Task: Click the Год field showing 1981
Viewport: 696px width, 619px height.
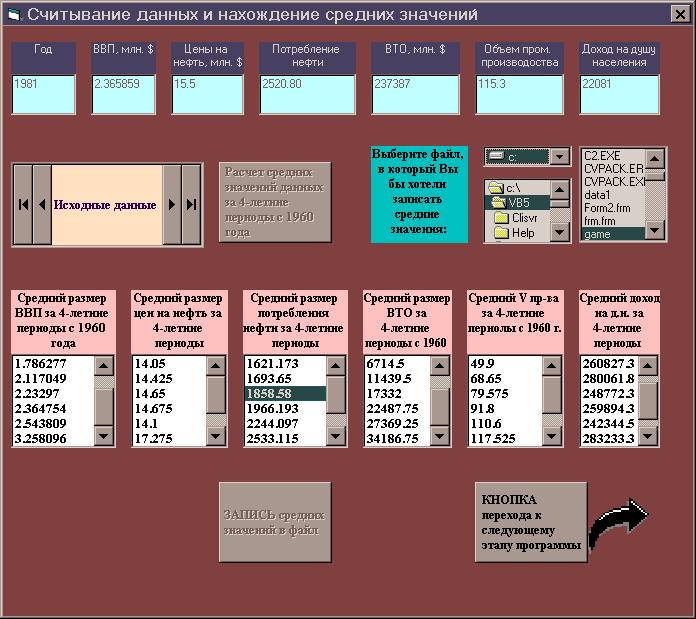Action: (43, 95)
